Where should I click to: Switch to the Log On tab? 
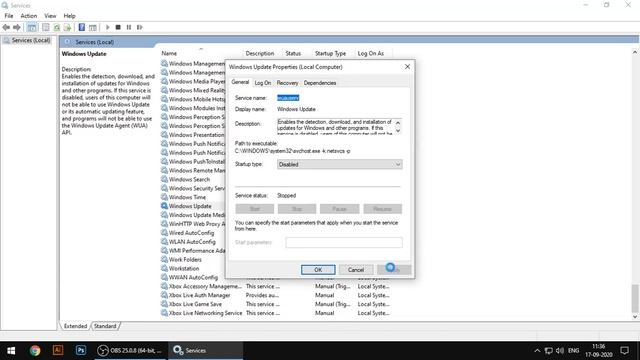point(262,83)
